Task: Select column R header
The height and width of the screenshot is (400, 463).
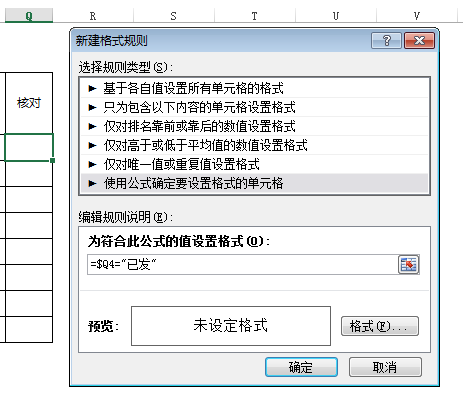Action: coord(93,16)
